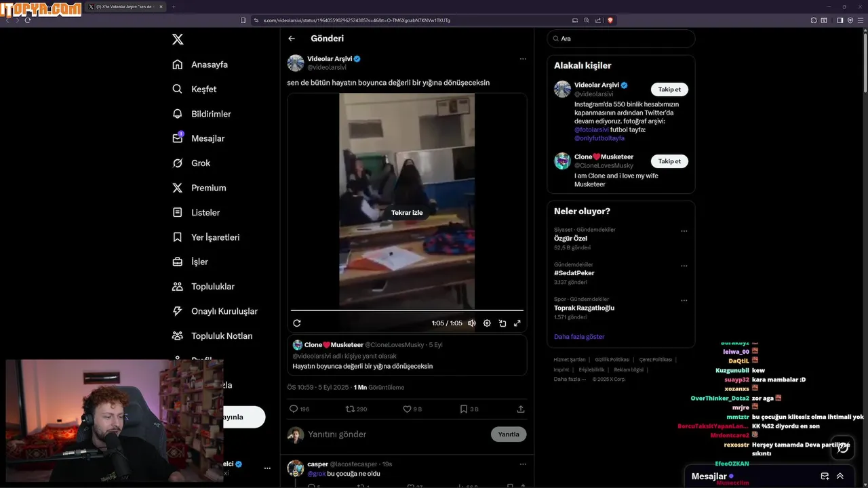Open Özgür Özel trend's more options
The height and width of the screenshot is (488, 868).
[684, 231]
